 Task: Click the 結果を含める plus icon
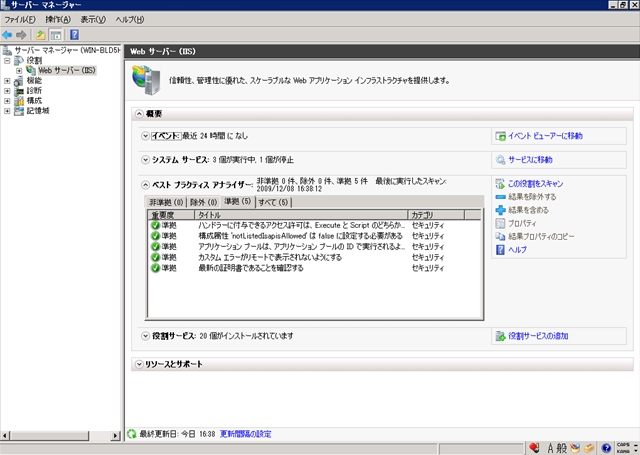click(x=500, y=210)
